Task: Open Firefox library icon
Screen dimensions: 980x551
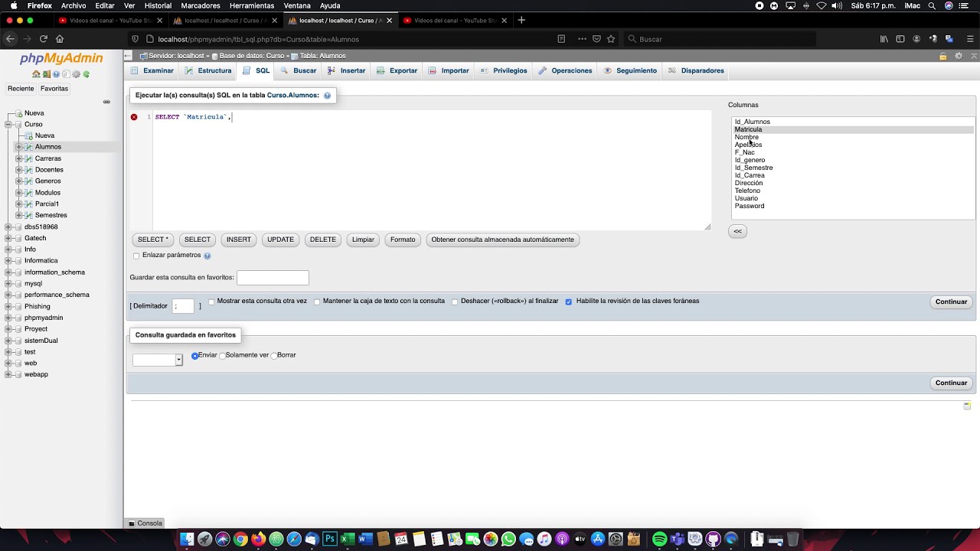Action: pyautogui.click(x=884, y=39)
